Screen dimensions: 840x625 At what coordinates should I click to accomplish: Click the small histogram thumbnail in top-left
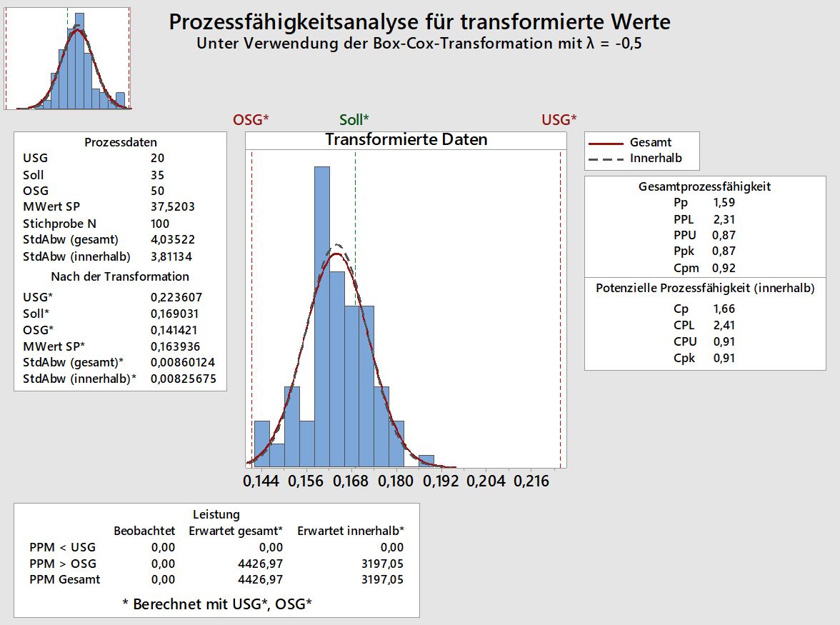point(68,59)
